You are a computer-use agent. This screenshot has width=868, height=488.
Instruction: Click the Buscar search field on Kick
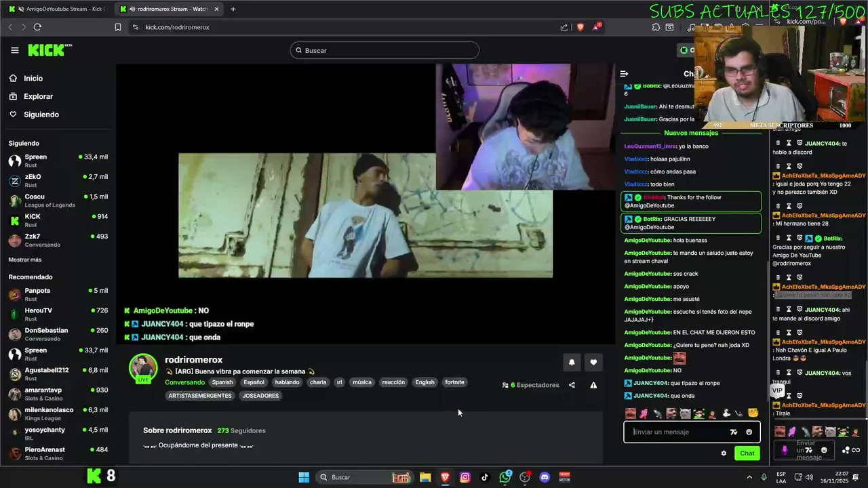click(384, 50)
